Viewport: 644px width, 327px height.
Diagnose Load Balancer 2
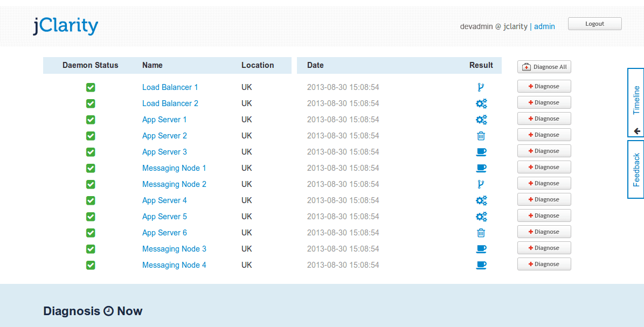coord(544,102)
